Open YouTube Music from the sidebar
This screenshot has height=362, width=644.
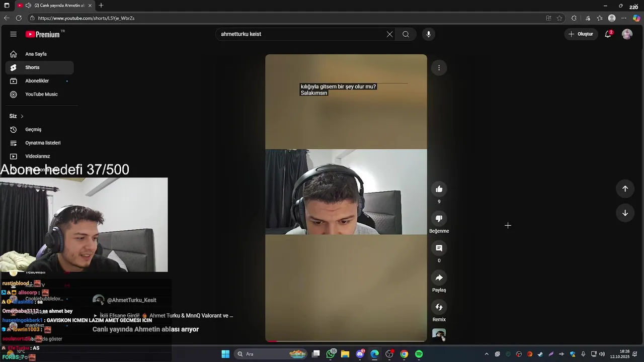[39, 94]
